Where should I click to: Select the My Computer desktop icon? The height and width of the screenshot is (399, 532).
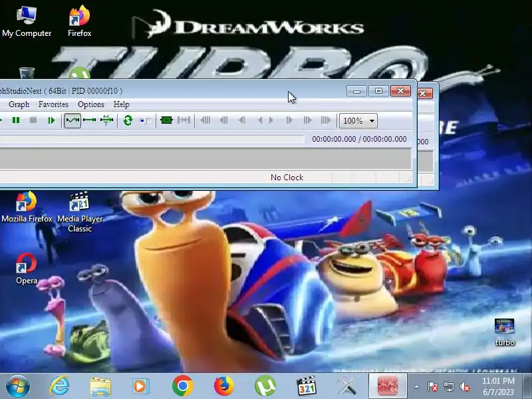(27, 21)
